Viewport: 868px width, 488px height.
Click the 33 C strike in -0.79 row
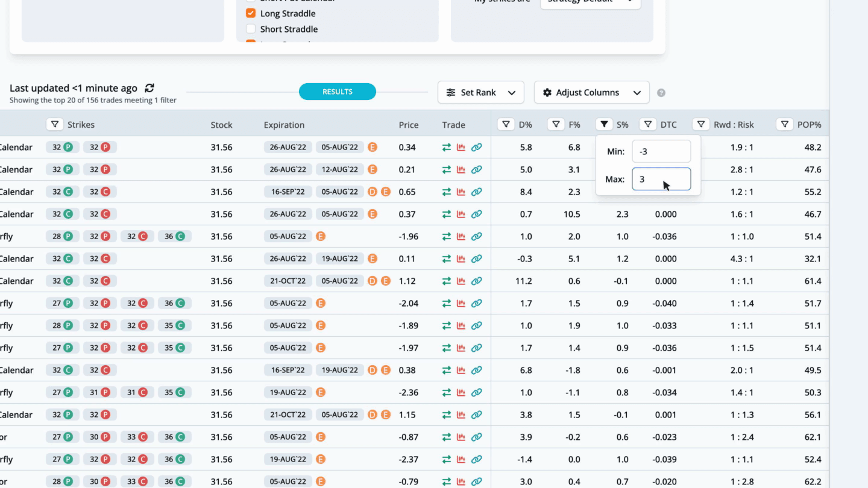tap(137, 481)
